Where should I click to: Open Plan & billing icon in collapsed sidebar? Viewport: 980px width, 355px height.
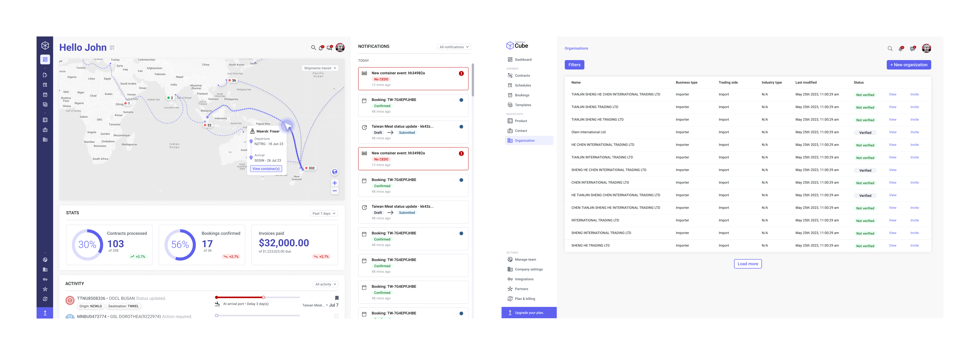click(45, 299)
